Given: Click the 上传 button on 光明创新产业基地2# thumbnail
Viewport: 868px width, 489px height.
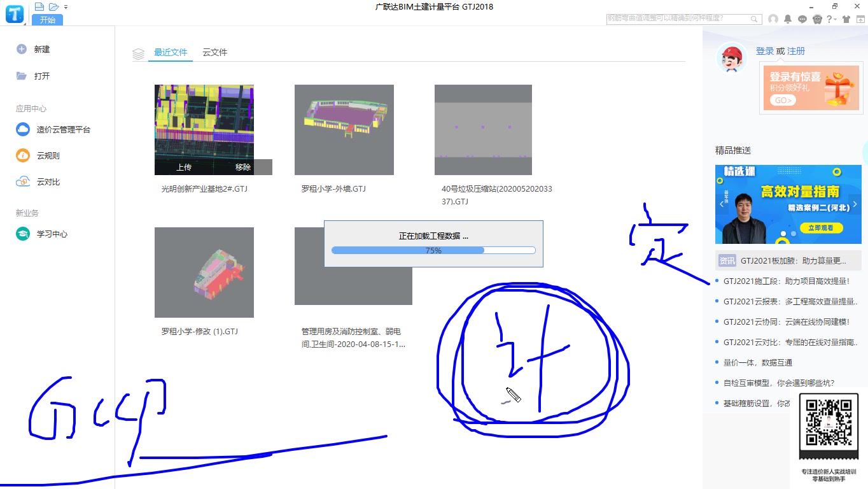Looking at the screenshot, I should click(183, 167).
